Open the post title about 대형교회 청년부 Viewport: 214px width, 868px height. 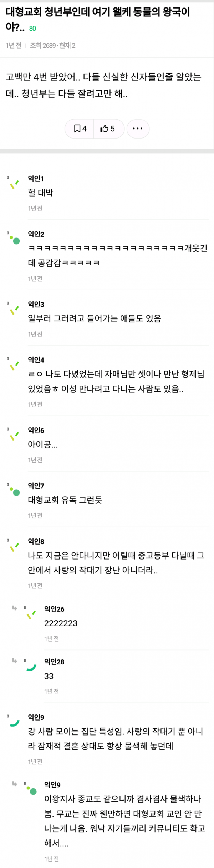click(98, 19)
